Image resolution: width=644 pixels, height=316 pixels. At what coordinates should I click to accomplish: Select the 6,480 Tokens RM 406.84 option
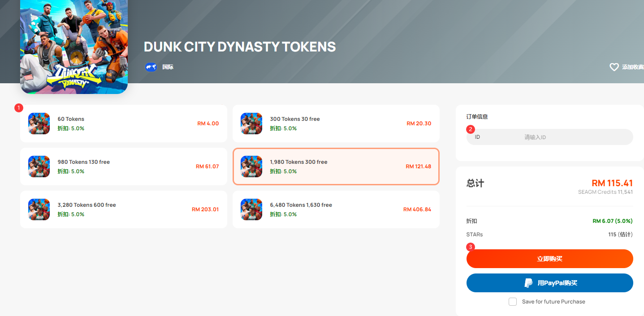click(x=336, y=209)
